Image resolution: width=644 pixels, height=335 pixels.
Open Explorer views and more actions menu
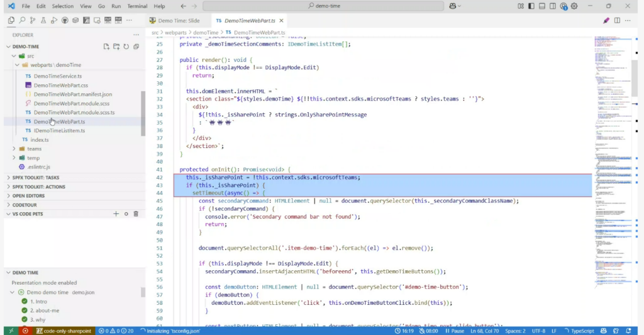point(136,35)
